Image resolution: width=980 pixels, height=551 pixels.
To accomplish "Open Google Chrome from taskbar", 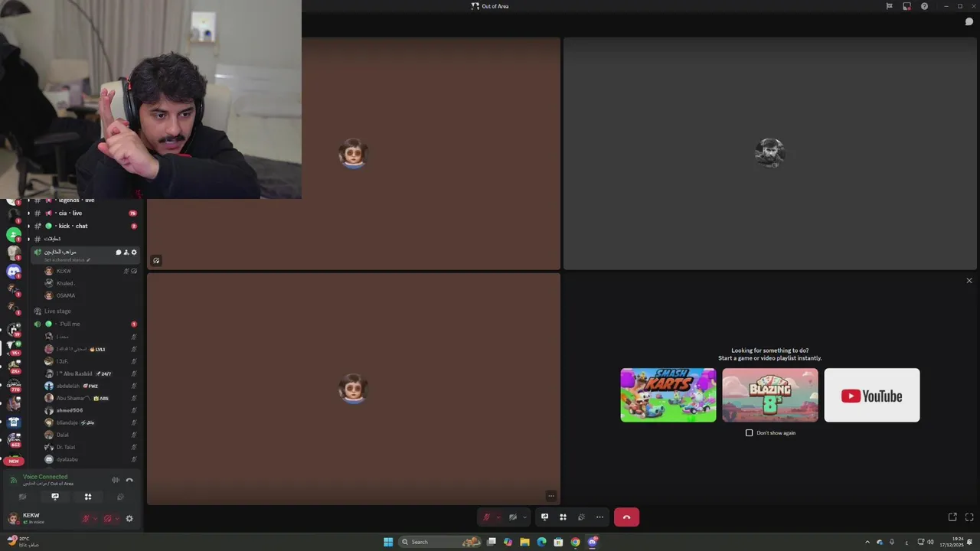I will coord(575,542).
